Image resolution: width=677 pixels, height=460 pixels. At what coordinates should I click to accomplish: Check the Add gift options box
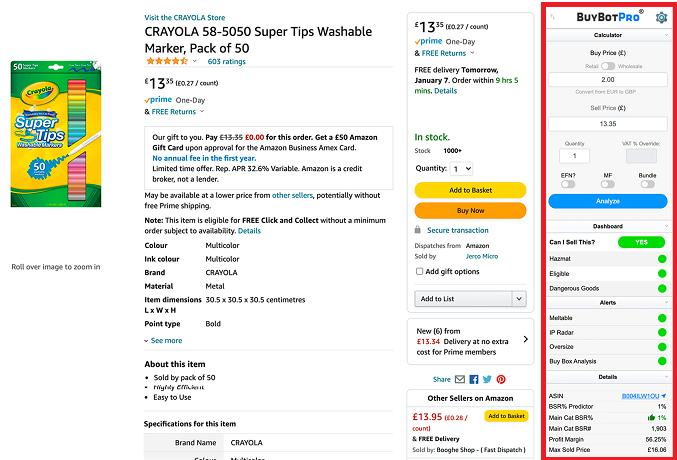[x=419, y=271]
